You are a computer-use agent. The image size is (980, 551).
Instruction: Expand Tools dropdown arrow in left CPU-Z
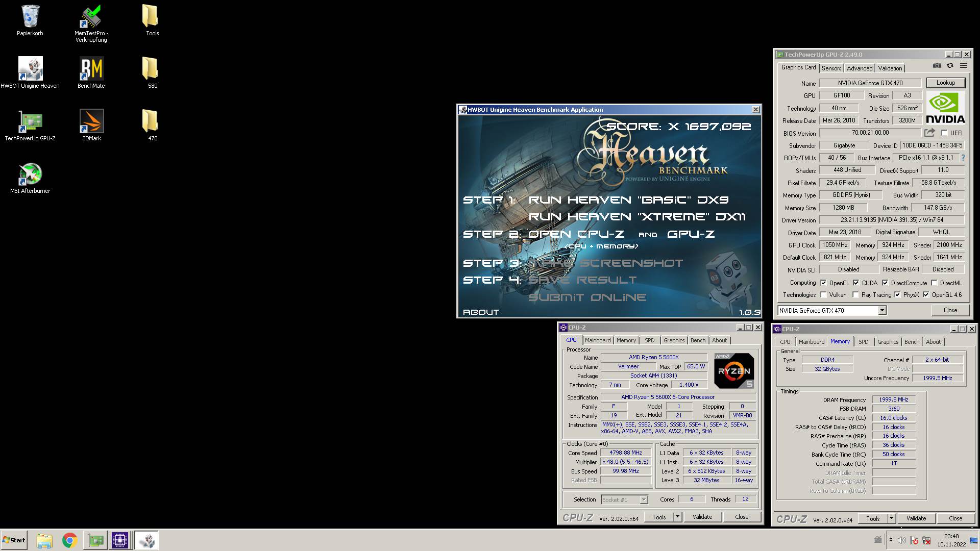[x=677, y=517]
